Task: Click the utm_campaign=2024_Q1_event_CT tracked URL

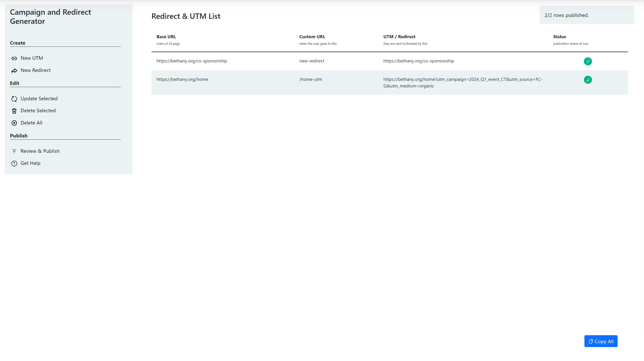Action: [x=463, y=83]
